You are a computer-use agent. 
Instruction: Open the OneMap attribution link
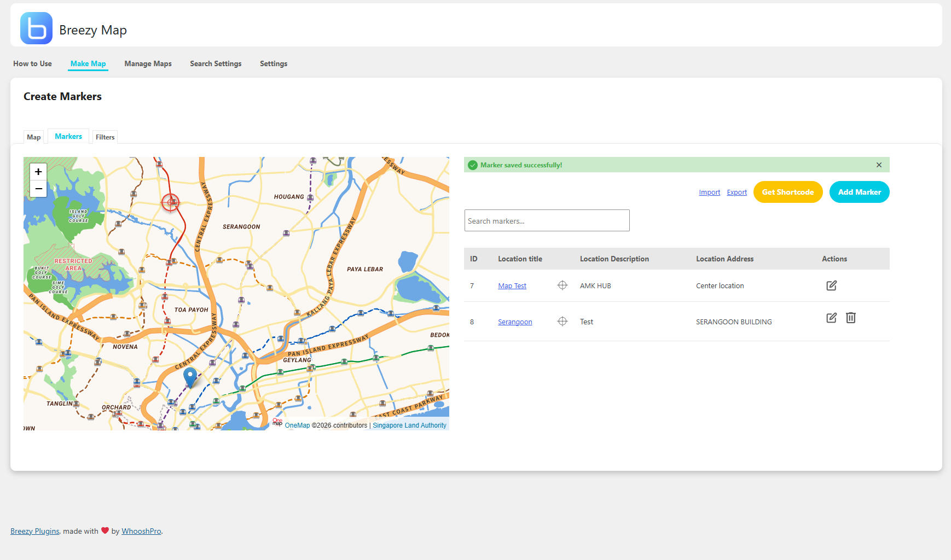297,425
